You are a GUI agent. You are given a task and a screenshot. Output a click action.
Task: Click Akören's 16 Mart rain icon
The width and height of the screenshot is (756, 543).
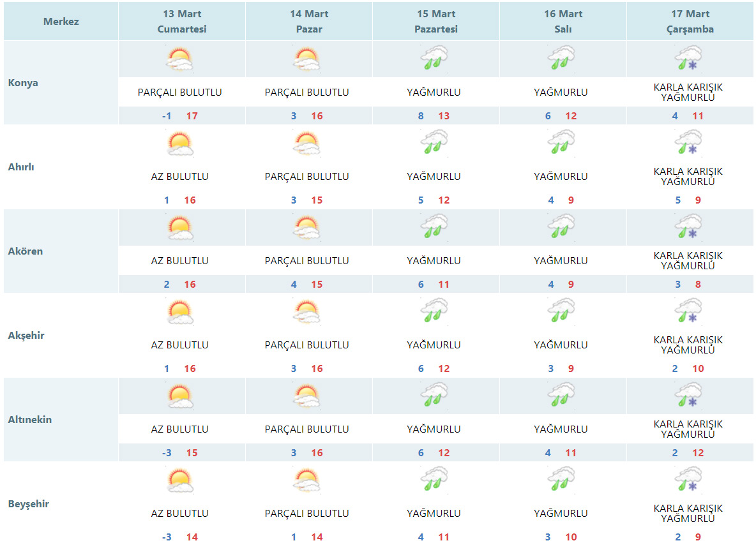pyautogui.click(x=561, y=227)
